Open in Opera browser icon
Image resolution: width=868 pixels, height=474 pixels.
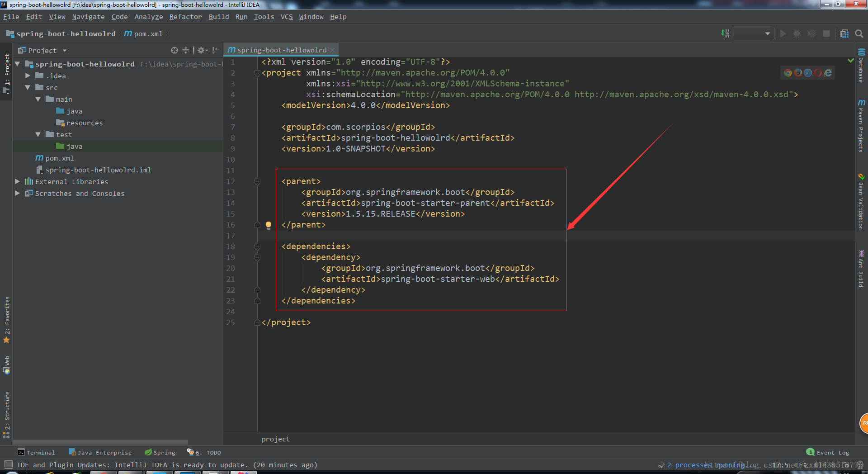[818, 73]
